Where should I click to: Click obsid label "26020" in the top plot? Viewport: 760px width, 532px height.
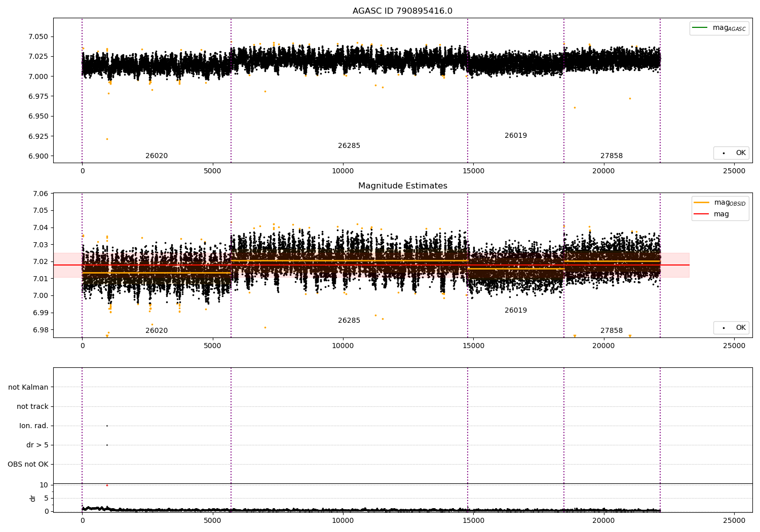click(157, 156)
